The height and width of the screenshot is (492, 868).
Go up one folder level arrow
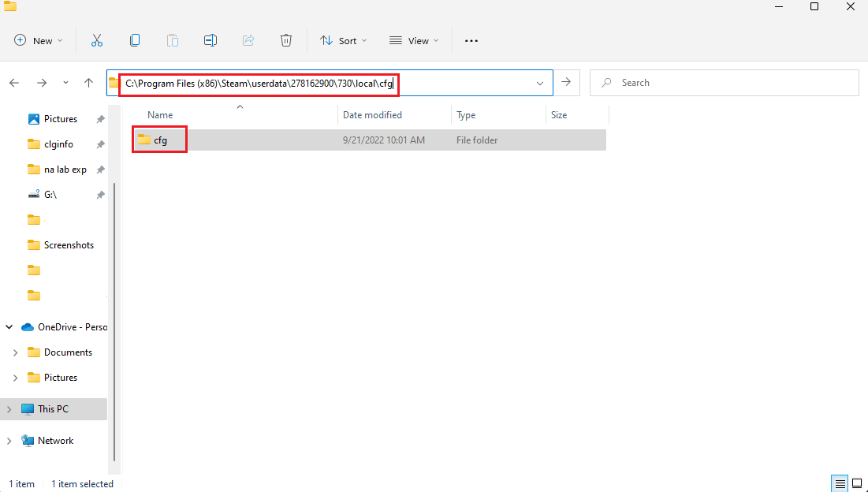pyautogui.click(x=89, y=83)
